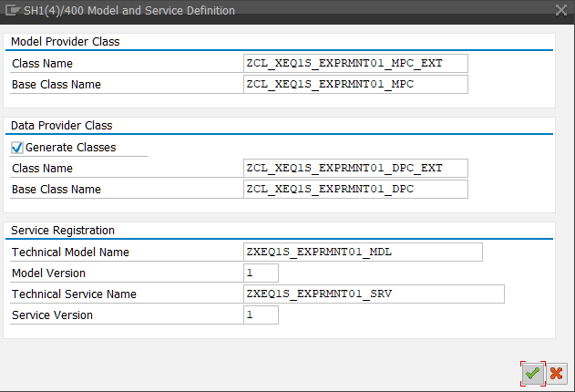Edit the Technical Service Name field
The height and width of the screenshot is (392, 575).
[374, 294]
